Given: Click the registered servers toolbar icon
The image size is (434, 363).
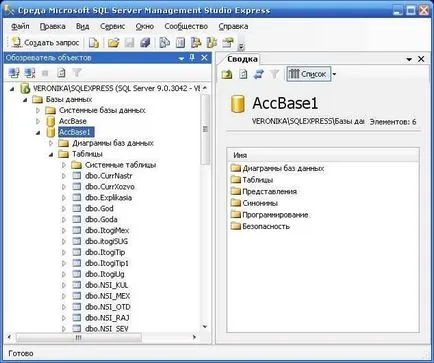Looking at the screenshot, I should click(x=165, y=43).
